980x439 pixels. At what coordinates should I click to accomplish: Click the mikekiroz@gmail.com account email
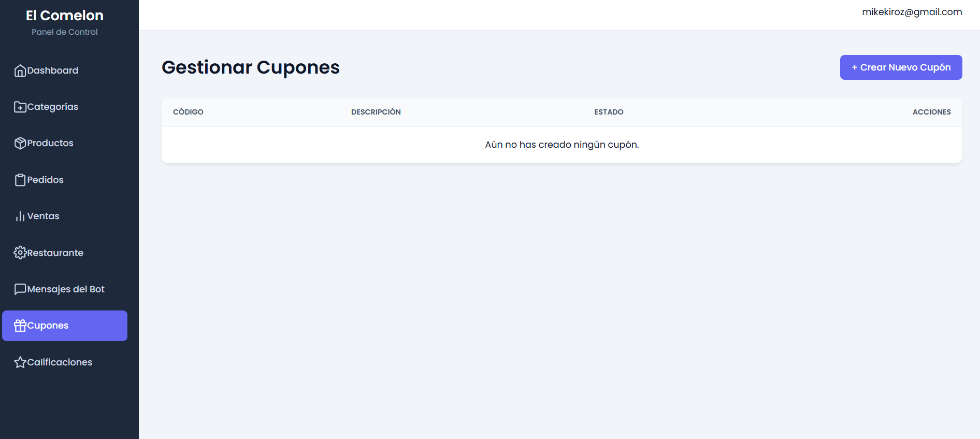point(912,12)
